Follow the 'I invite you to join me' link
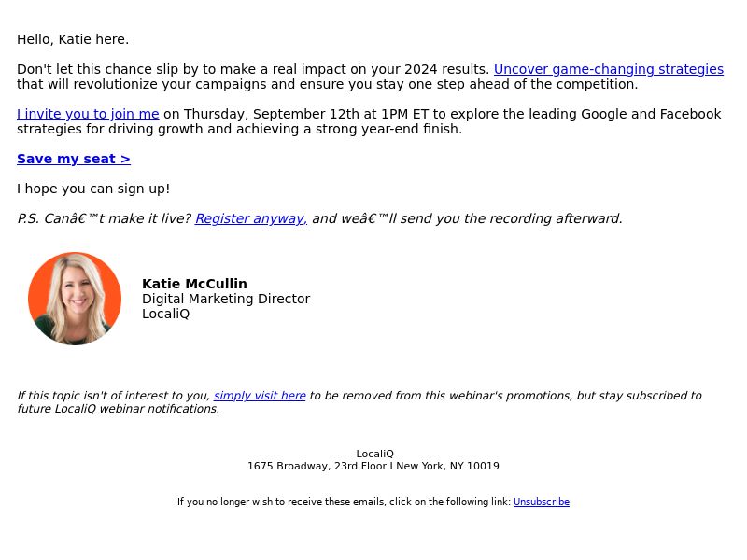Screen dimensions: 747x560 (88, 114)
